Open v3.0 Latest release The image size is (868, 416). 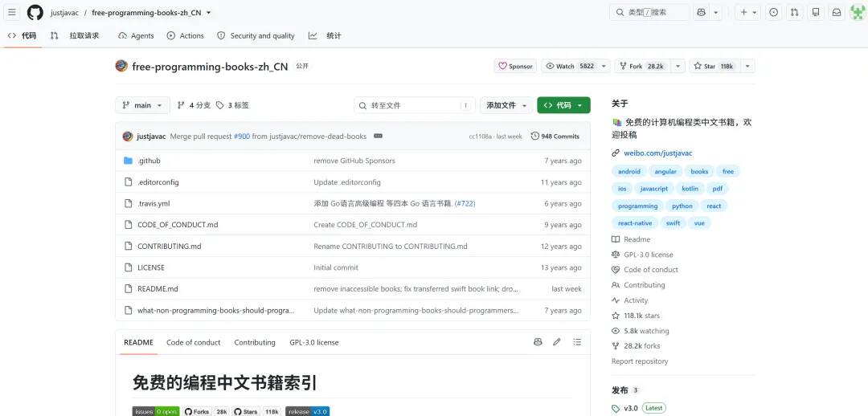pyautogui.click(x=638, y=408)
